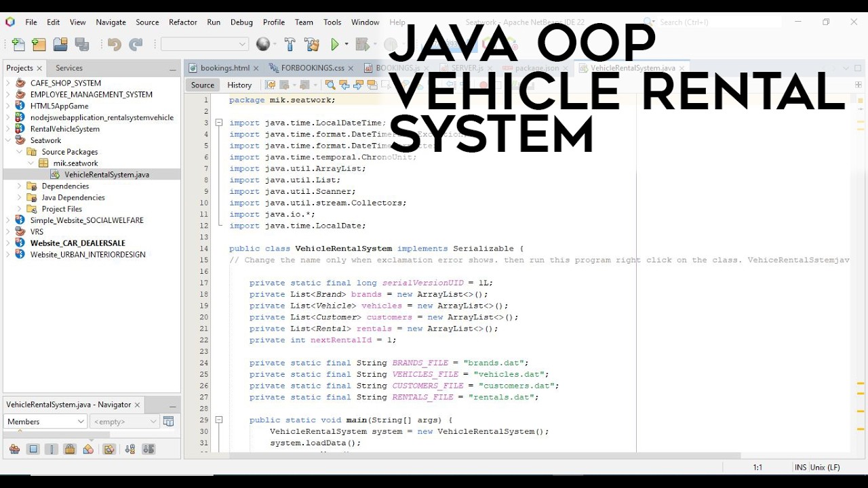868x488 pixels.
Task: Click the INS insert mode indicator in status bar
Action: point(800,468)
